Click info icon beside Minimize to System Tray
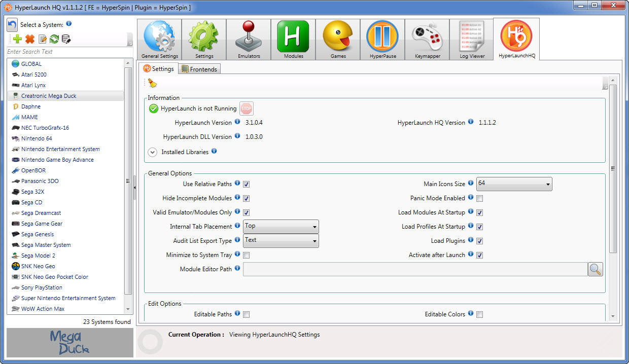The height and width of the screenshot is (364, 629). (x=237, y=254)
